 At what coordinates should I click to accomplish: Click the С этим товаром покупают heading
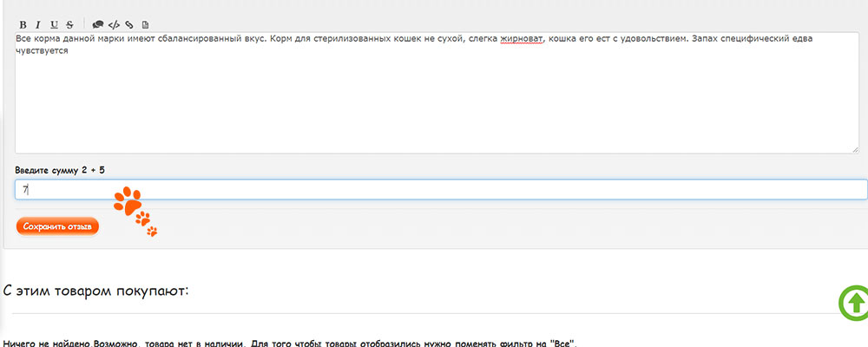[95, 290]
